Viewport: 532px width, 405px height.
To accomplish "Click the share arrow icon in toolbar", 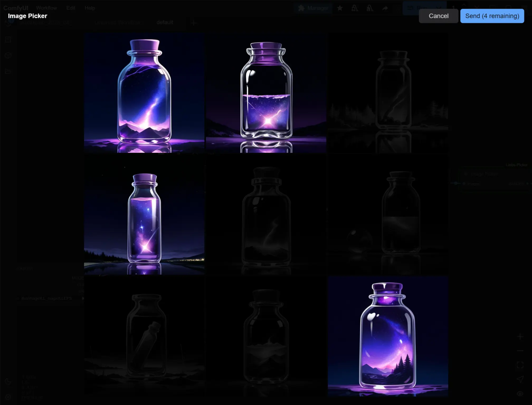I will [x=385, y=8].
